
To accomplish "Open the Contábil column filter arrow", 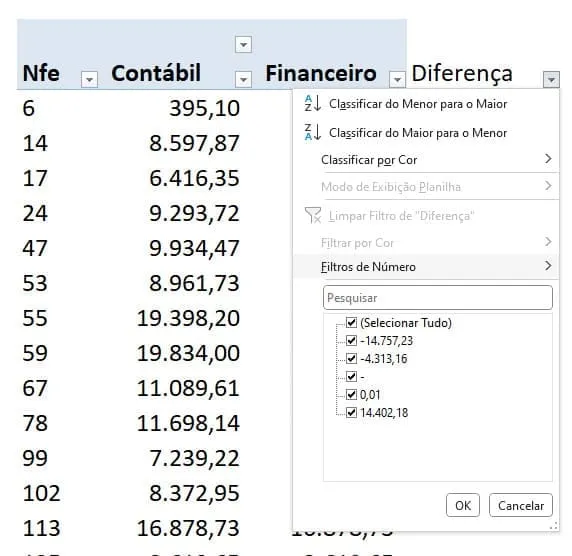I will pos(243,79).
